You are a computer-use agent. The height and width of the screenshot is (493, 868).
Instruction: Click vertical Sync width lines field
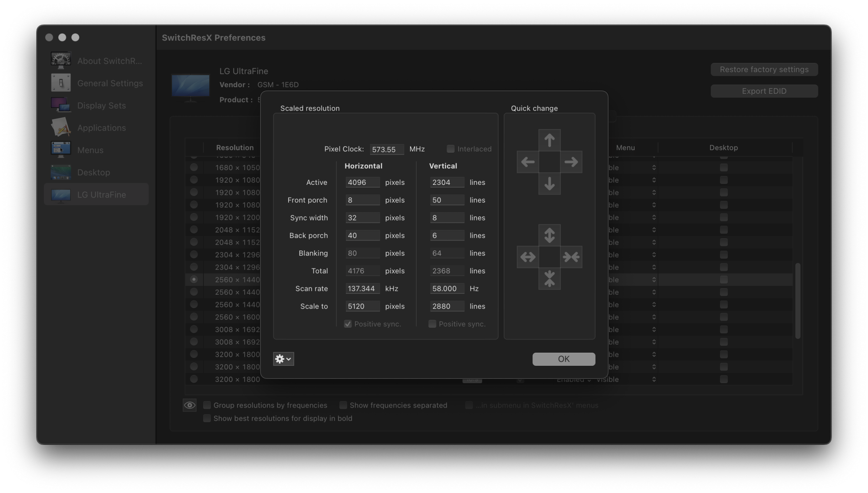(x=447, y=218)
